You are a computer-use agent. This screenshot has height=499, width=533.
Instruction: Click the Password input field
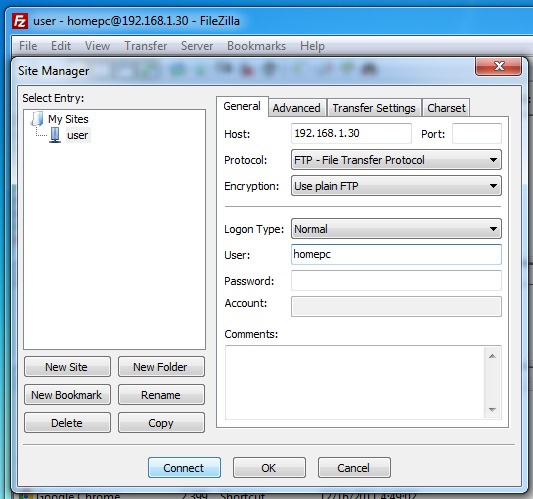pyautogui.click(x=396, y=281)
